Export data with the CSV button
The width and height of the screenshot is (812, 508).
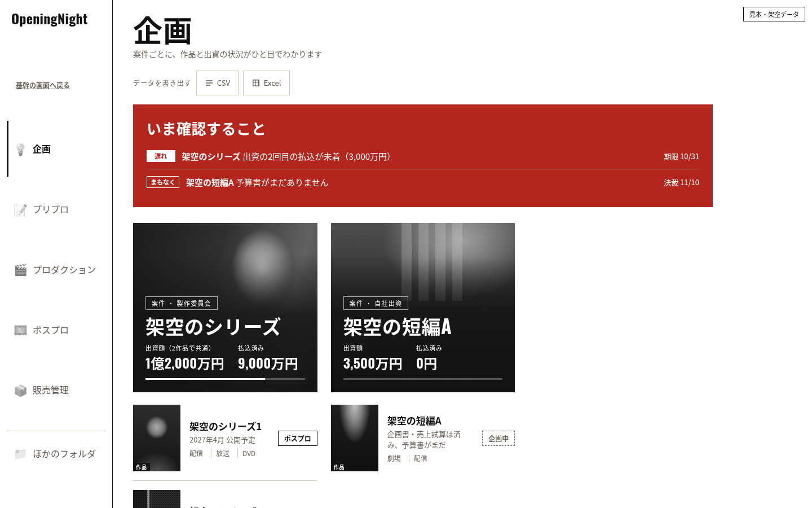click(x=217, y=83)
